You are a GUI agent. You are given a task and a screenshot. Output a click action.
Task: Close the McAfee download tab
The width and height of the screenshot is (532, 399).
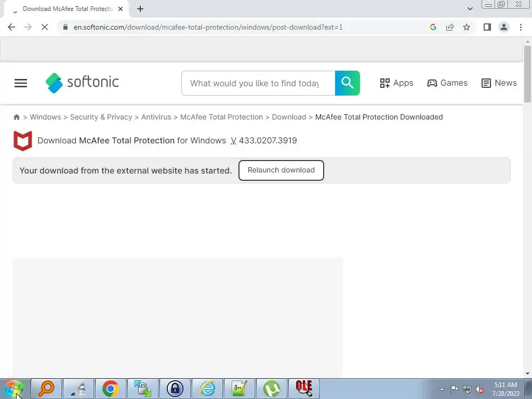[121, 9]
